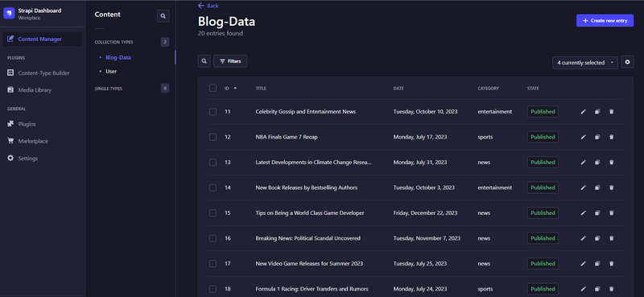Toggle the ID column sort arrow
Viewport: 644px width, 297px height.
point(235,88)
